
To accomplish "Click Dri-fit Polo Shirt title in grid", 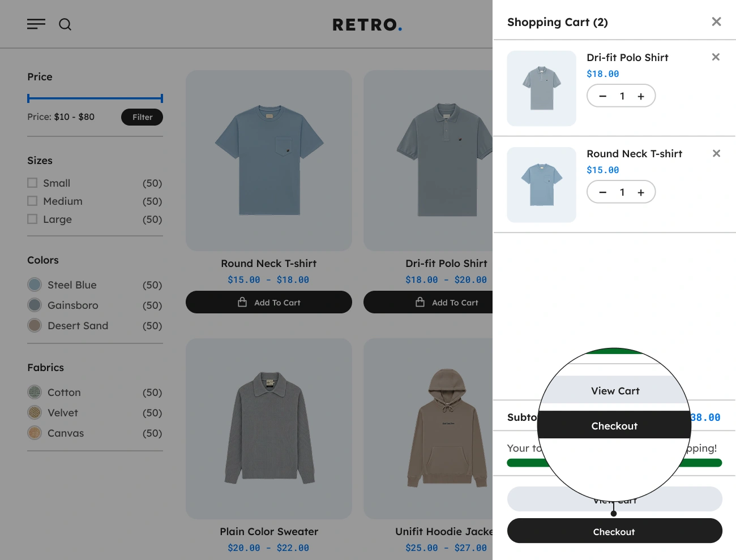I will [446, 264].
